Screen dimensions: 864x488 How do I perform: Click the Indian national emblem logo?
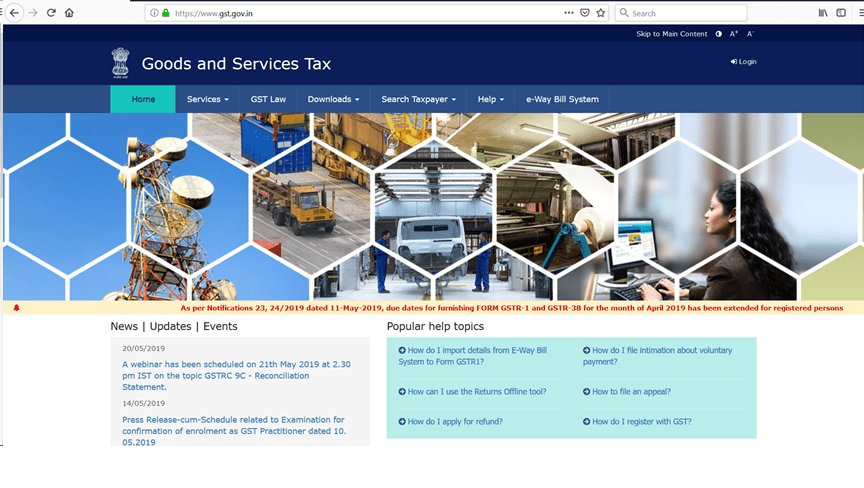click(120, 63)
